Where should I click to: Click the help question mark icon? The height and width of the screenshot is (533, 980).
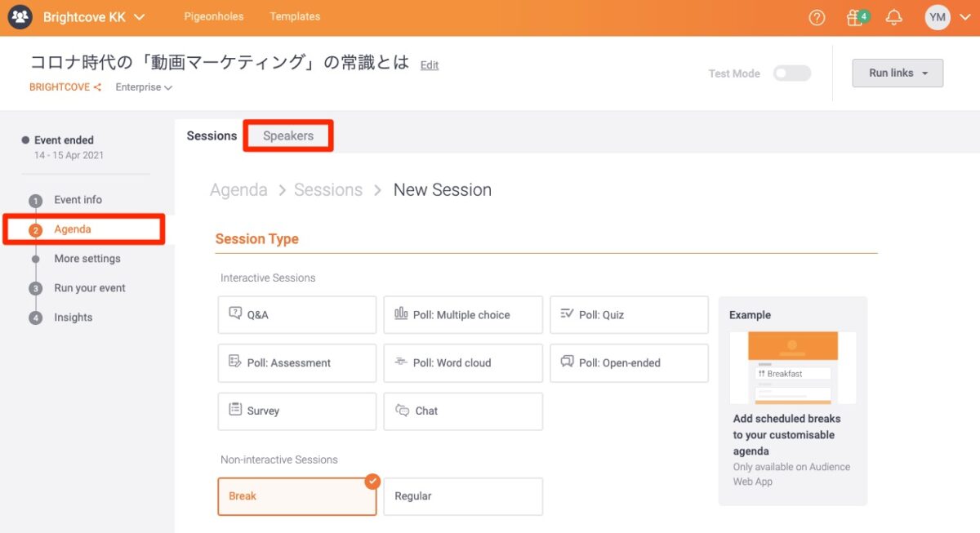click(x=817, y=17)
